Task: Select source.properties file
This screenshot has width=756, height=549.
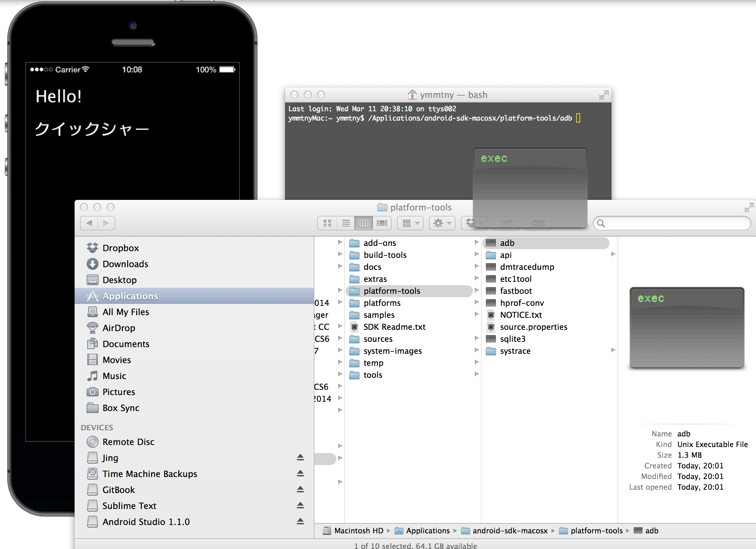Action: pos(546,327)
